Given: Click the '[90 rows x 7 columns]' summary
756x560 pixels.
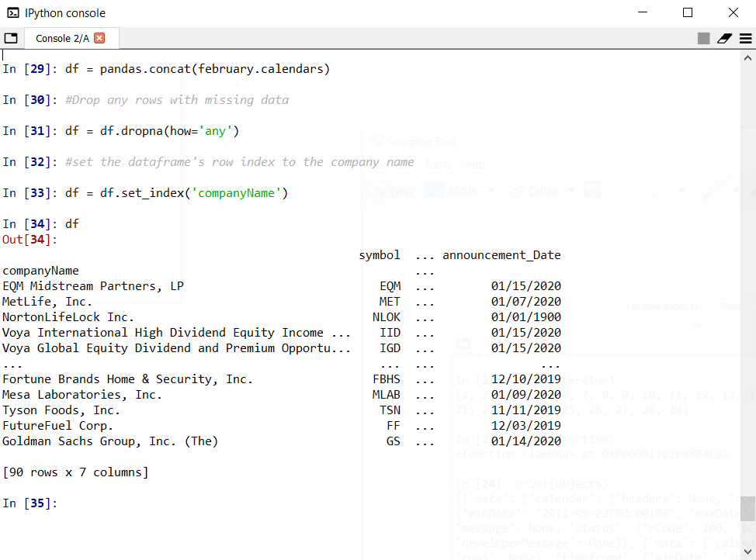Looking at the screenshot, I should coord(75,472).
